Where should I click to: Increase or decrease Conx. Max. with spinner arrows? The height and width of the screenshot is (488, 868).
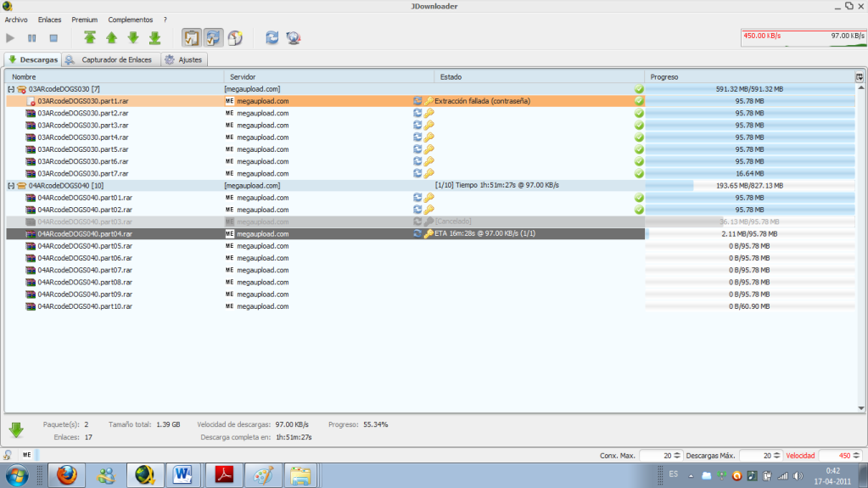[x=676, y=455]
